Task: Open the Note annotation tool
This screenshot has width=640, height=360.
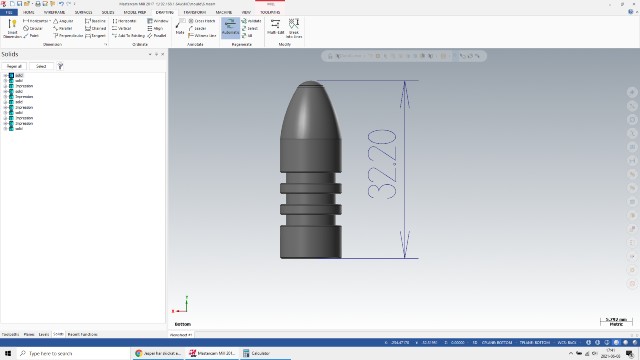Action: 180,27
